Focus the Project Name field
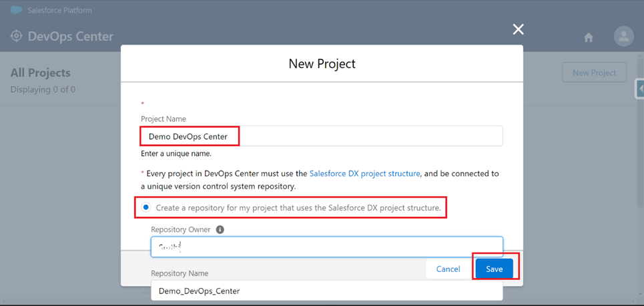 coord(322,136)
